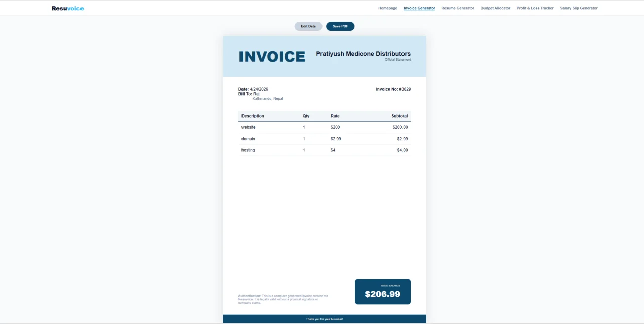Click the address Kathmandu, Nepal
Image resolution: width=644 pixels, height=324 pixels.
268,99
